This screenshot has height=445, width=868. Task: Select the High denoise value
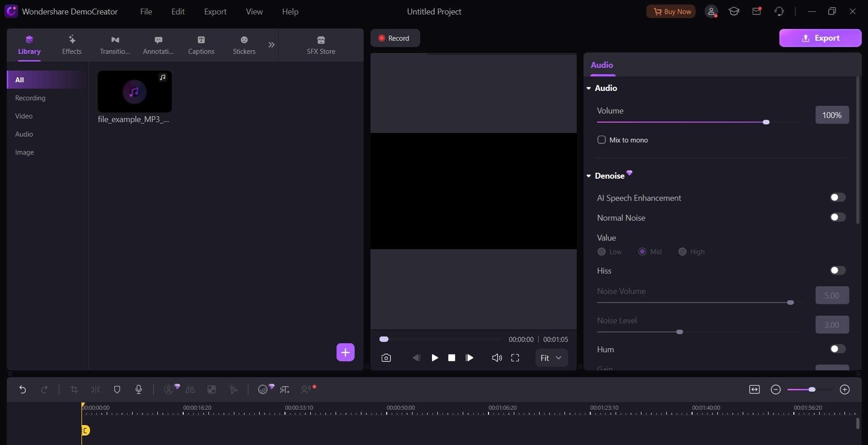(x=683, y=252)
